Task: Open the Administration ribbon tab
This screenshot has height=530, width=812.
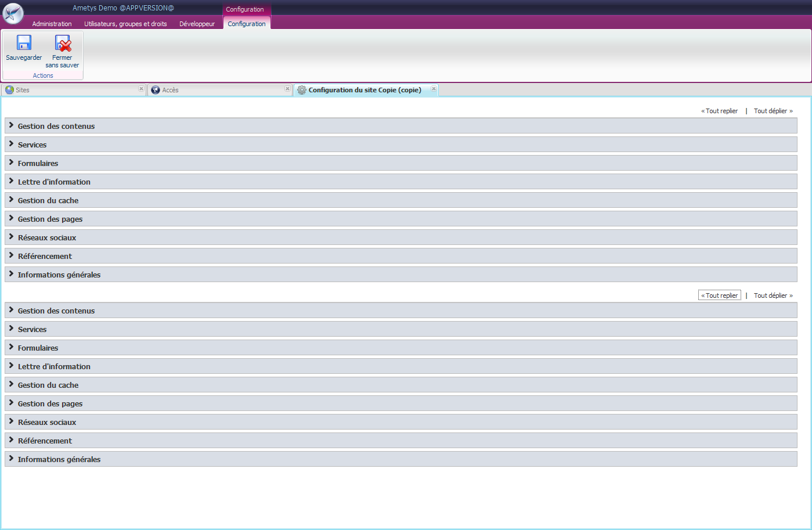Action: point(52,24)
